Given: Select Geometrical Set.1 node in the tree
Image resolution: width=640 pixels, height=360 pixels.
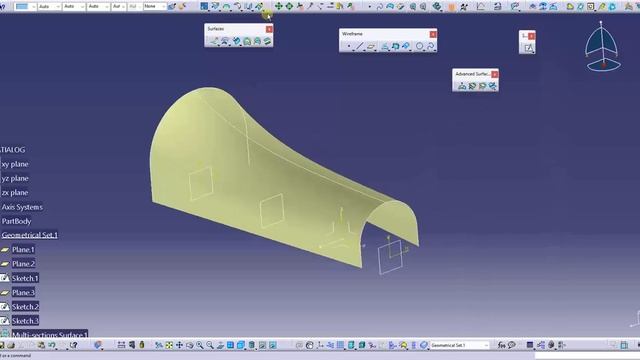Looking at the screenshot, I should point(29,235).
